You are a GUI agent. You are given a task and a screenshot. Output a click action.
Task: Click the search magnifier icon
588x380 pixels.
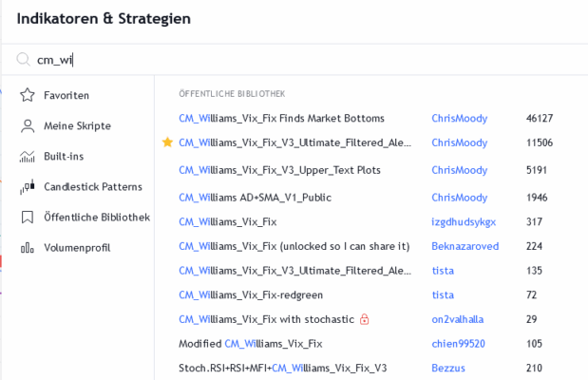tap(24, 59)
